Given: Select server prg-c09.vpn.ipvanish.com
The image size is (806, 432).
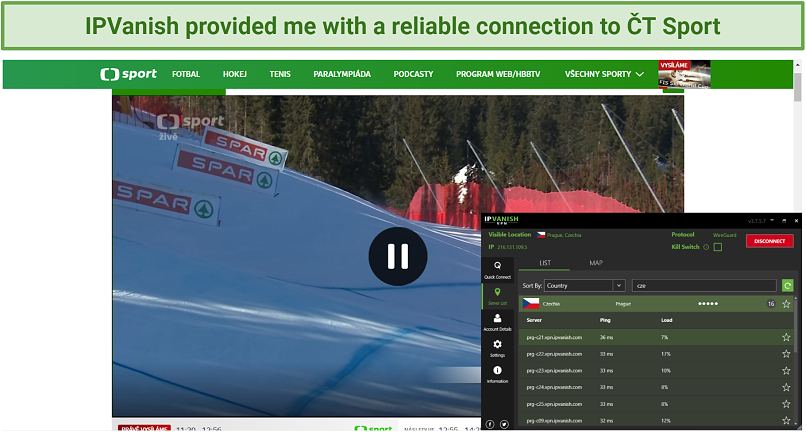Looking at the screenshot, I should tap(655, 421).
